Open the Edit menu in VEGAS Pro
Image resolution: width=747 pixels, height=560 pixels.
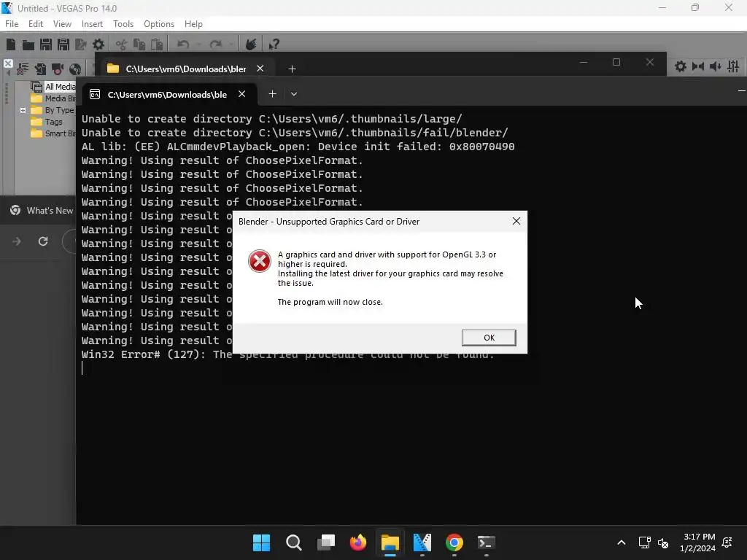(x=36, y=24)
